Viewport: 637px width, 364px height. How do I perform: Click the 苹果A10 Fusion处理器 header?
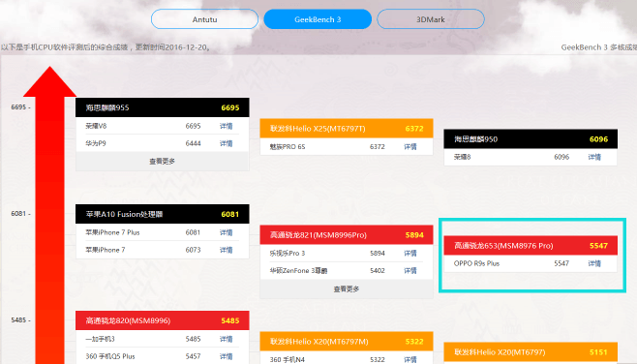162,214
